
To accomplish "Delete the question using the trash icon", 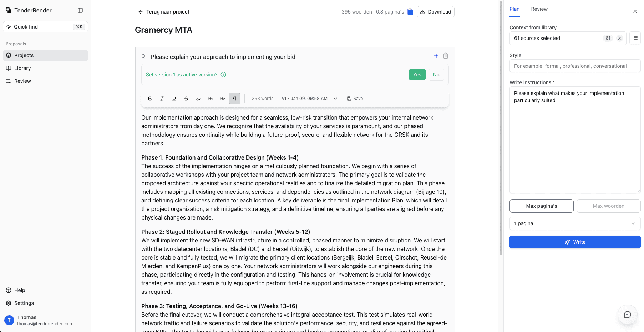I will 445,56.
